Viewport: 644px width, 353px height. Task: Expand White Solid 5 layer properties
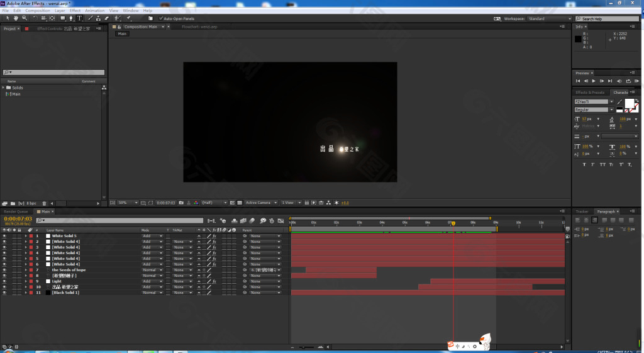coord(25,236)
